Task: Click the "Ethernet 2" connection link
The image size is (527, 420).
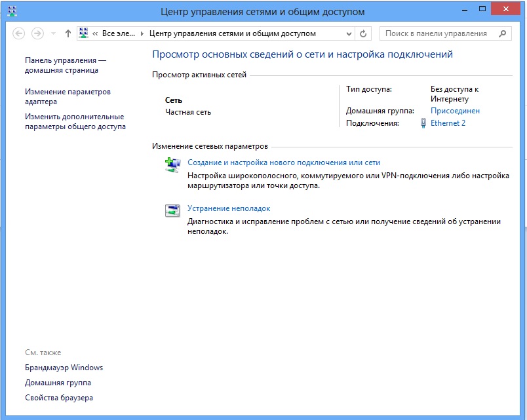Action: pos(448,123)
